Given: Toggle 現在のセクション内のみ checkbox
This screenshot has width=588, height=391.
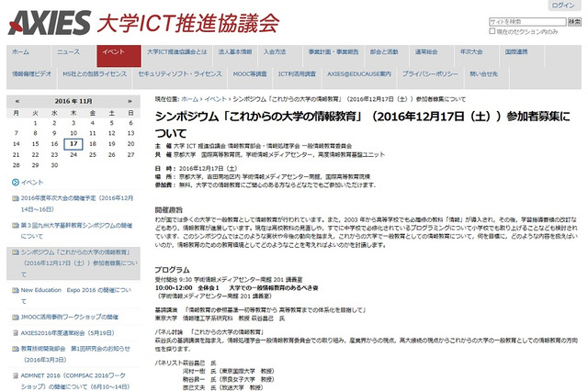Looking at the screenshot, I should click(492, 31).
